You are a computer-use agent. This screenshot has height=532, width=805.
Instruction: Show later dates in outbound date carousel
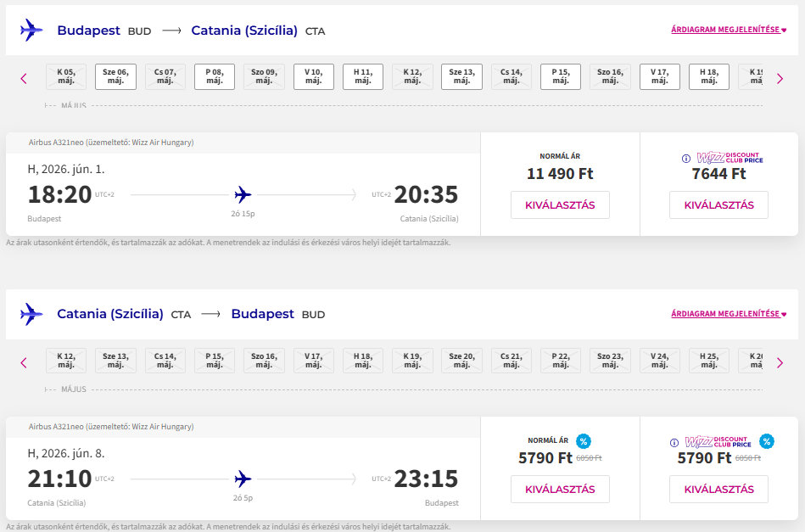[780, 79]
